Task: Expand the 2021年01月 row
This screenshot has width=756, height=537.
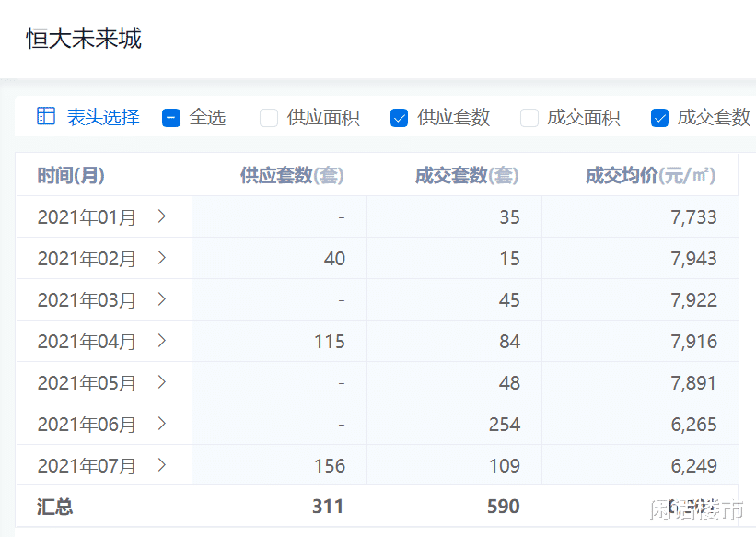Action: click(x=162, y=216)
